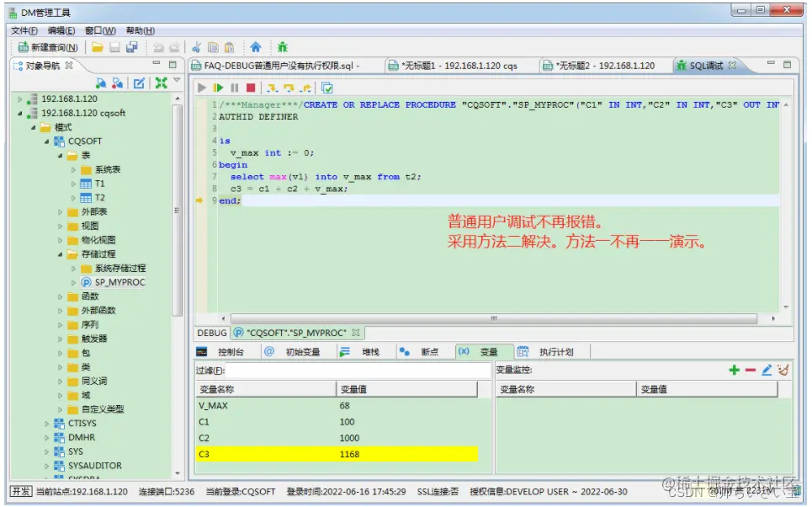Click the save all icon in toolbar

click(x=132, y=48)
